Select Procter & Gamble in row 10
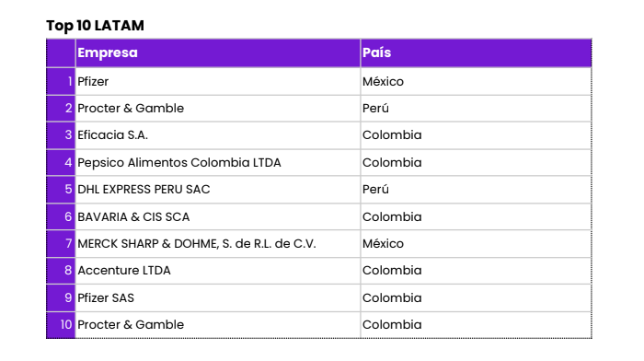The width and height of the screenshot is (644, 361). tap(218, 325)
